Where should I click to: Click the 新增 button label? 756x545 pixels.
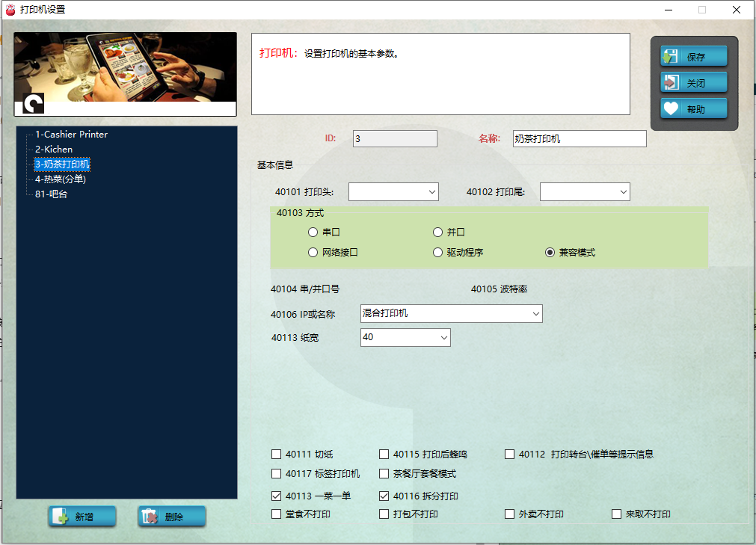84,517
